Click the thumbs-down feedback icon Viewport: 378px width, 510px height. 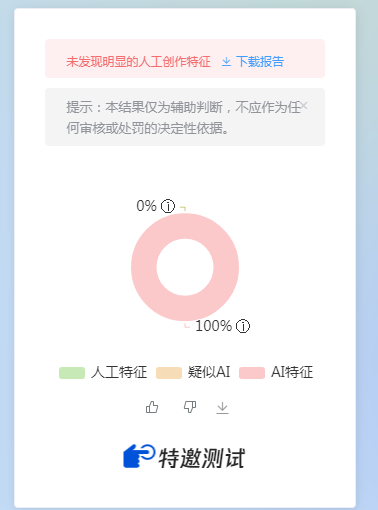click(x=190, y=407)
